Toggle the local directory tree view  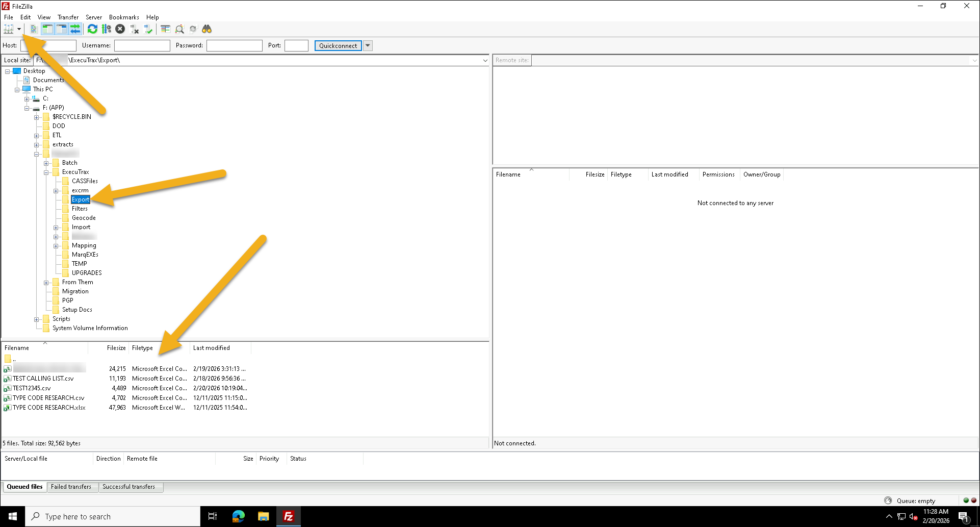(47, 29)
